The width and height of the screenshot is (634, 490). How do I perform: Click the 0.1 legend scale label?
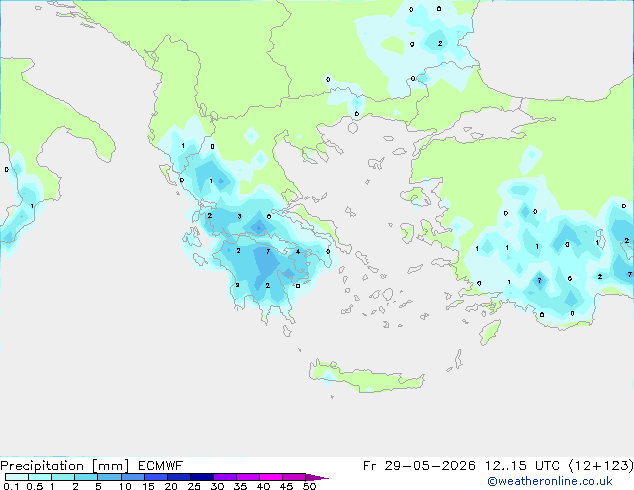click(11, 486)
